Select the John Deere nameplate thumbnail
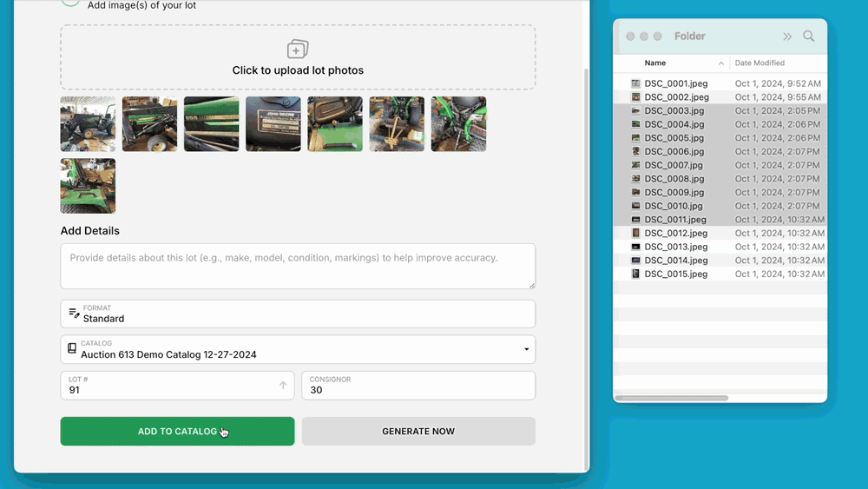This screenshot has height=489, width=868. tap(273, 124)
